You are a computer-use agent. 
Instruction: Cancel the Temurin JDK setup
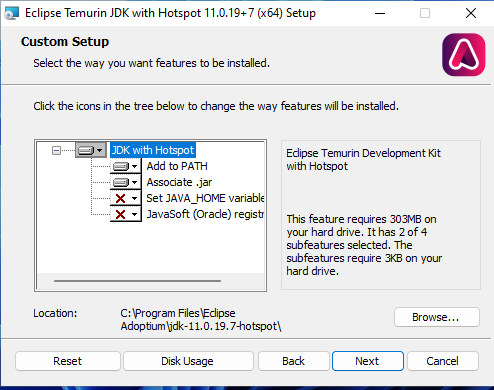click(x=443, y=361)
